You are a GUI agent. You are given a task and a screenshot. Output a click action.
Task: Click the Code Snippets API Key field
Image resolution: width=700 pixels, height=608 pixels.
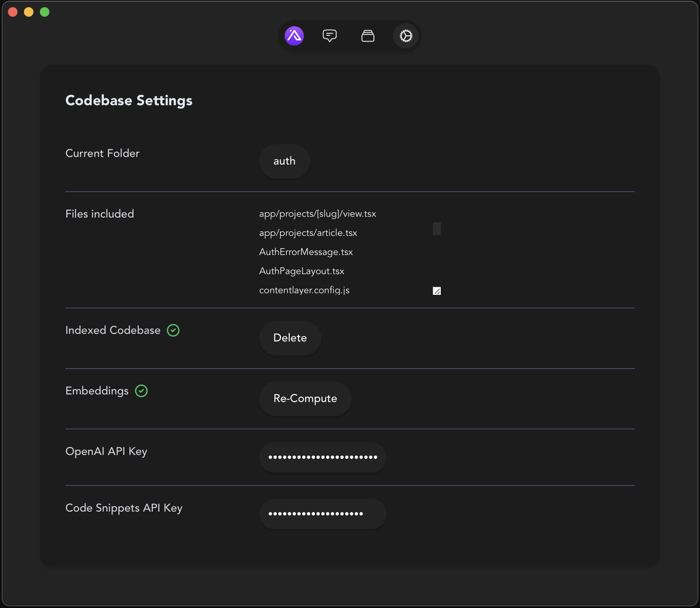click(x=323, y=513)
